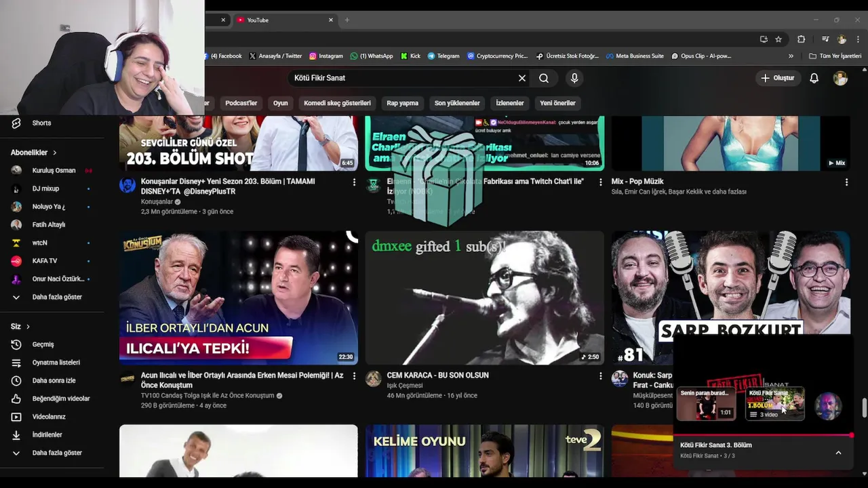Open browser extensions puzzle icon
Screen dimensions: 868x488
pyautogui.click(x=801, y=39)
